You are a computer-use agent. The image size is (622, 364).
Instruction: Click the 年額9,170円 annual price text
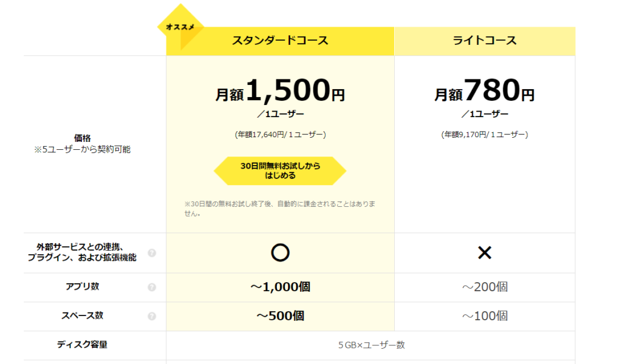pyautogui.click(x=484, y=135)
